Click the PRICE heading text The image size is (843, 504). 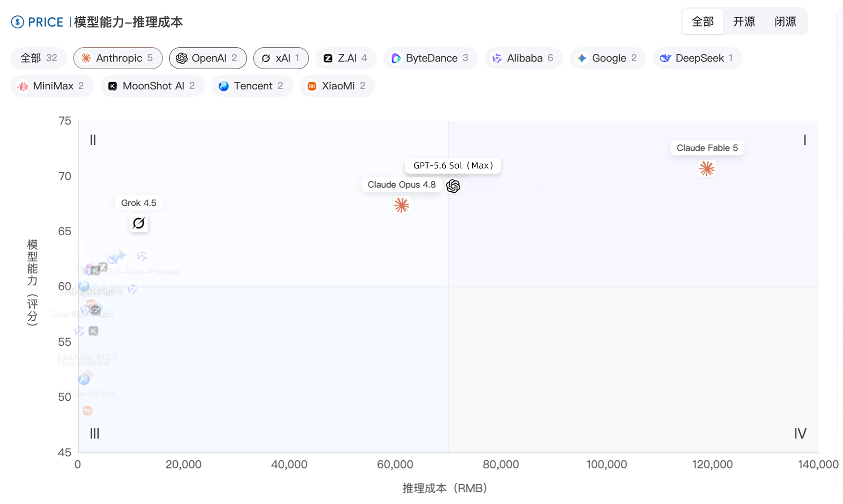pos(46,22)
